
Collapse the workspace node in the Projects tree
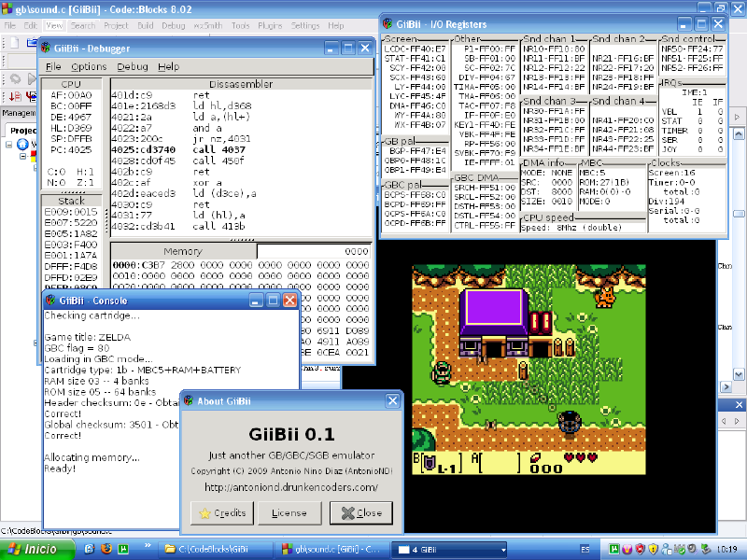click(x=8, y=145)
